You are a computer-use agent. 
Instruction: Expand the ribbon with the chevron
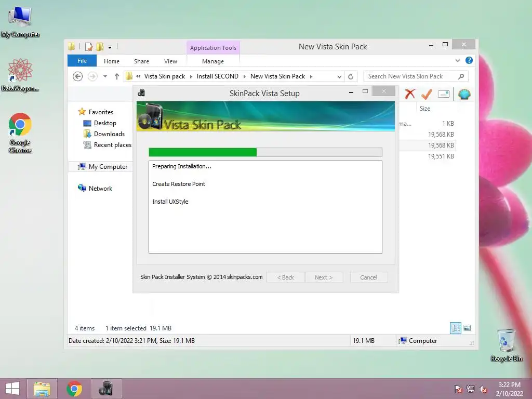pos(457,60)
